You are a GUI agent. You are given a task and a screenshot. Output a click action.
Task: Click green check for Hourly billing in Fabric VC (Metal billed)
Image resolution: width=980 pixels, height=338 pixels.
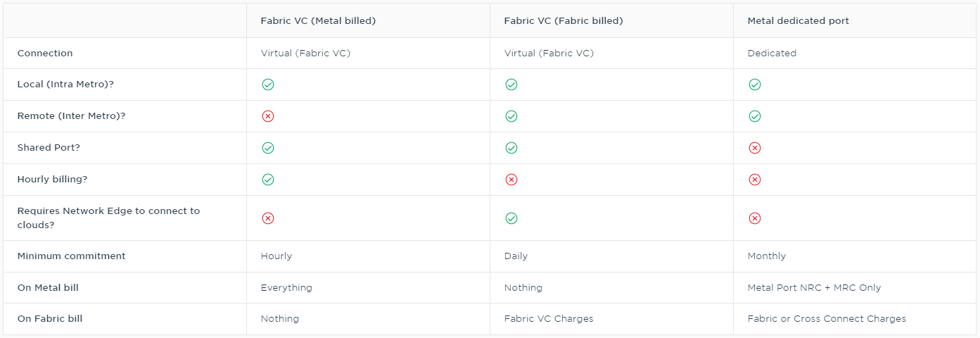click(268, 180)
